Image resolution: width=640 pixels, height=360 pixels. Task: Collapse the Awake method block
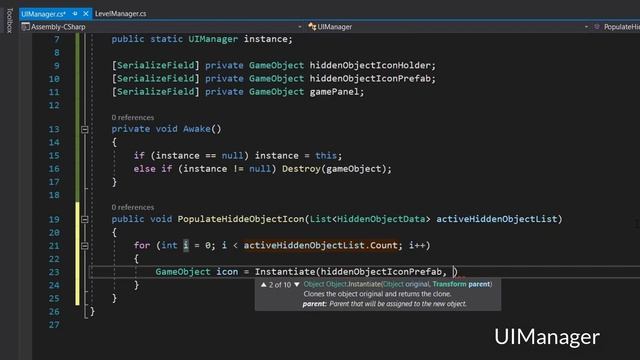pyautogui.click(x=84, y=130)
